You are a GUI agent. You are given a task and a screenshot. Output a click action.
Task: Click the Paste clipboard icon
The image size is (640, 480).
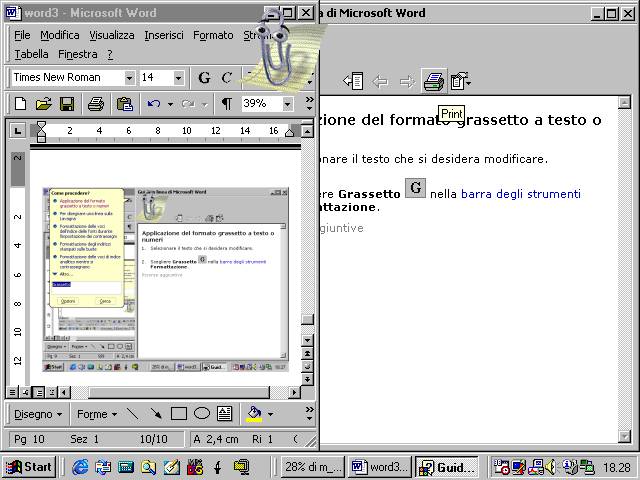pyautogui.click(x=125, y=104)
